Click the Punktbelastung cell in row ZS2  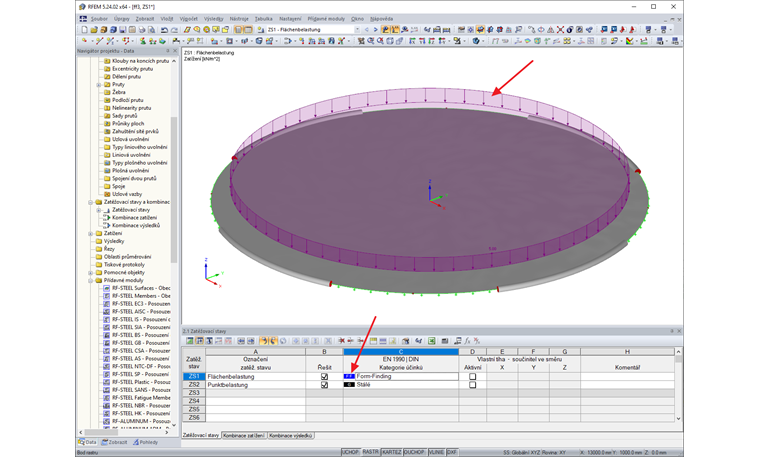[x=255, y=385]
